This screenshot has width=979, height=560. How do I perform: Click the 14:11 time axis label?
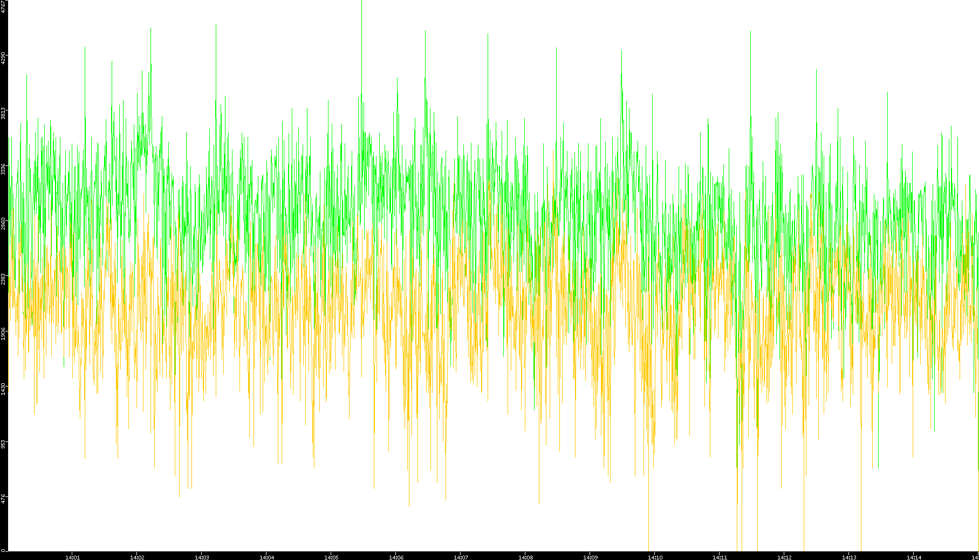720,557
